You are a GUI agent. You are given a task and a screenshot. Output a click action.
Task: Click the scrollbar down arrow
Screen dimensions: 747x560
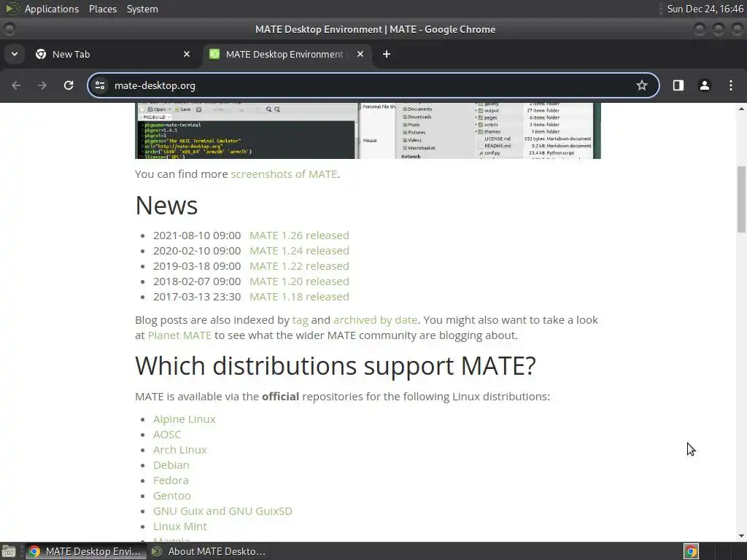coord(741,536)
